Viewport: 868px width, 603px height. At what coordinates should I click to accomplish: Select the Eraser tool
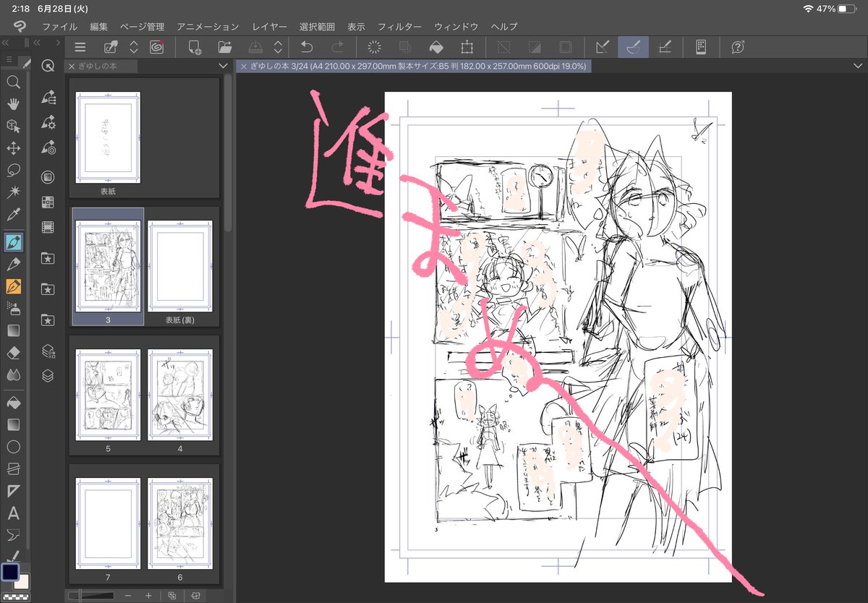(13, 353)
